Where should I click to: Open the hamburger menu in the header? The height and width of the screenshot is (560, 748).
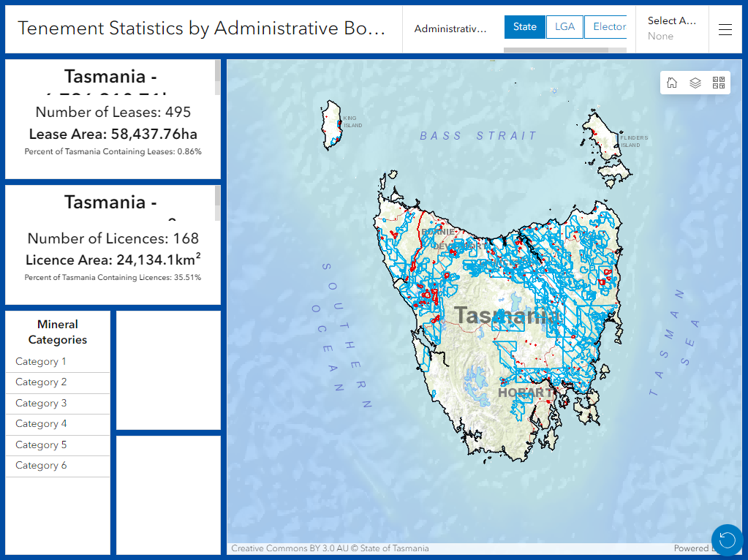point(725,29)
